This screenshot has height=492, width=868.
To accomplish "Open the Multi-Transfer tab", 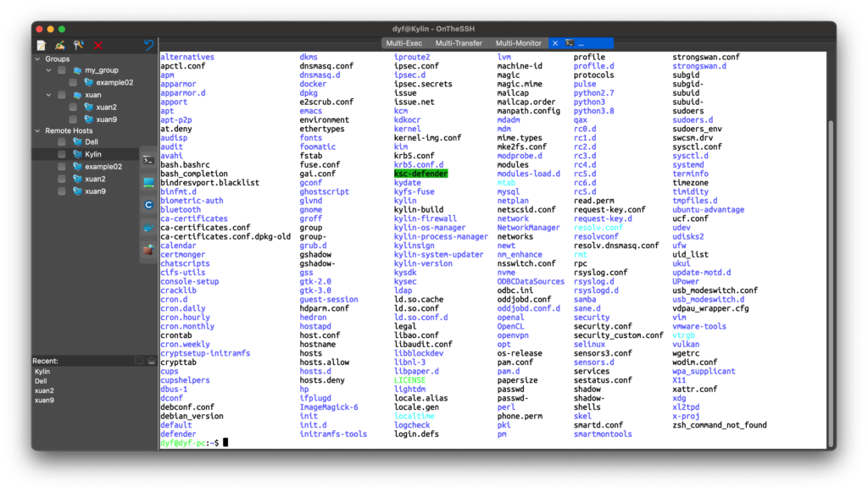I will coord(459,42).
